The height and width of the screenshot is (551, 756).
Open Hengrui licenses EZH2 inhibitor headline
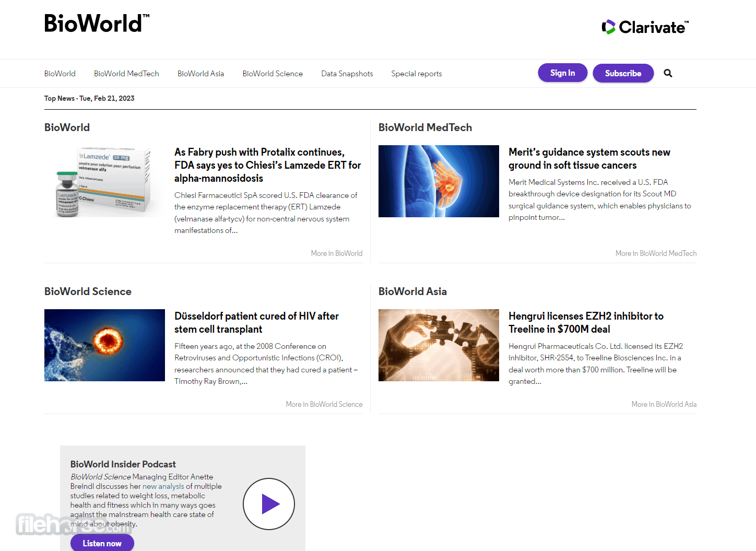click(586, 323)
